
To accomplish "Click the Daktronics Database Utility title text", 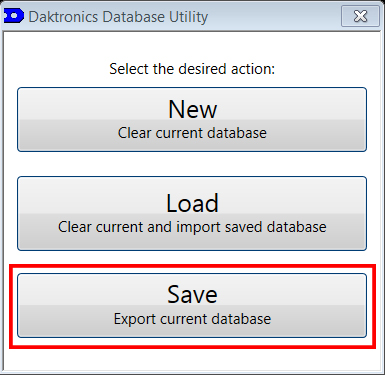I will (x=118, y=17).
